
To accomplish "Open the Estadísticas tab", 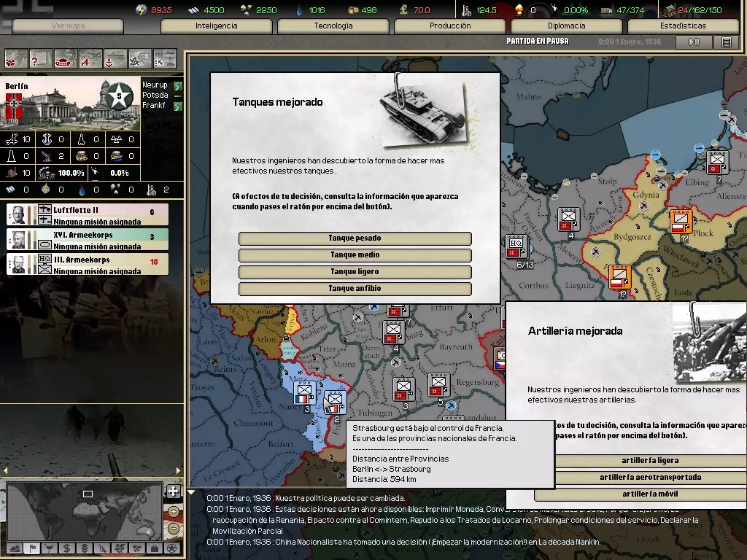I will click(683, 26).
